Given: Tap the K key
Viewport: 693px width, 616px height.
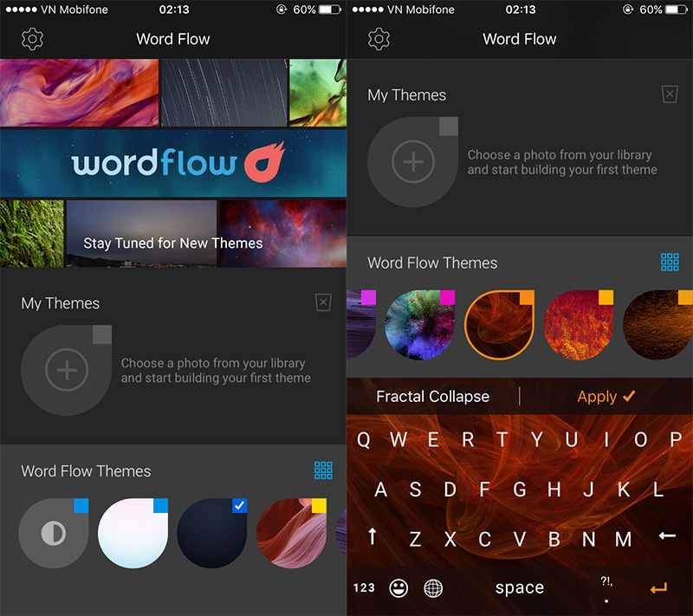Looking at the screenshot, I should pyautogui.click(x=623, y=490).
